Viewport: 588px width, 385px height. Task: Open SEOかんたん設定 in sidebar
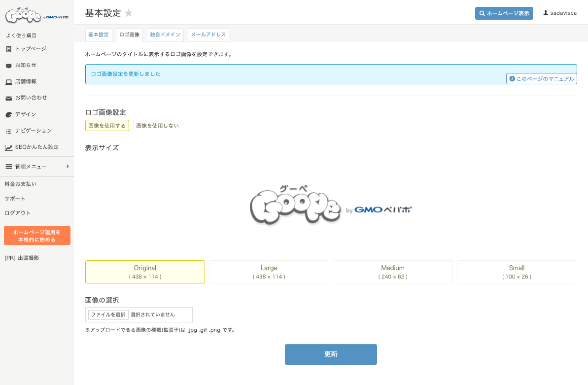pos(37,147)
